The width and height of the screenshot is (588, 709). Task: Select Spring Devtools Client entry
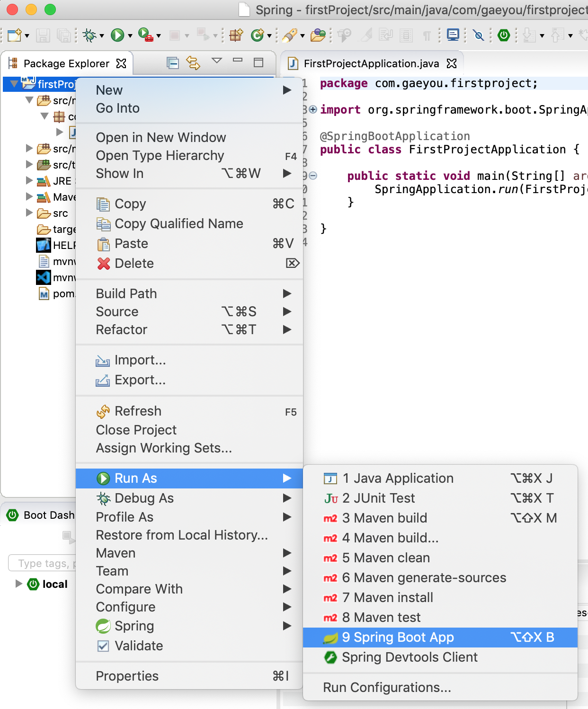(x=440, y=657)
